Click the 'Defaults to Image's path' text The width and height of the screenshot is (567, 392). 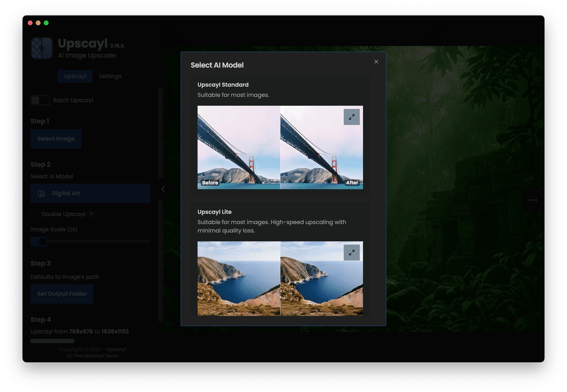pos(65,277)
